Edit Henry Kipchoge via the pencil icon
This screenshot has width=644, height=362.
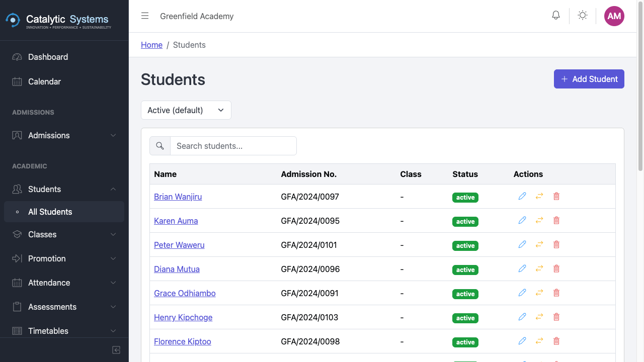522,317
